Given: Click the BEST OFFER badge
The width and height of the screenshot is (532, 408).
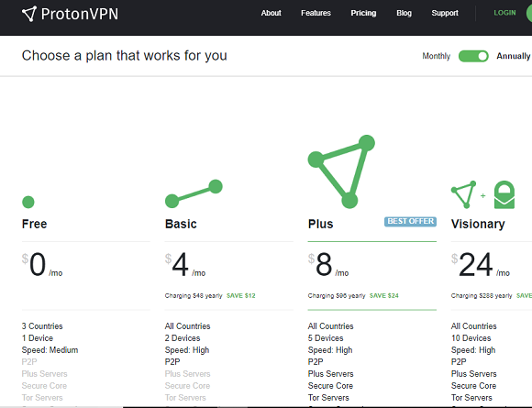Looking at the screenshot, I should pos(410,222).
